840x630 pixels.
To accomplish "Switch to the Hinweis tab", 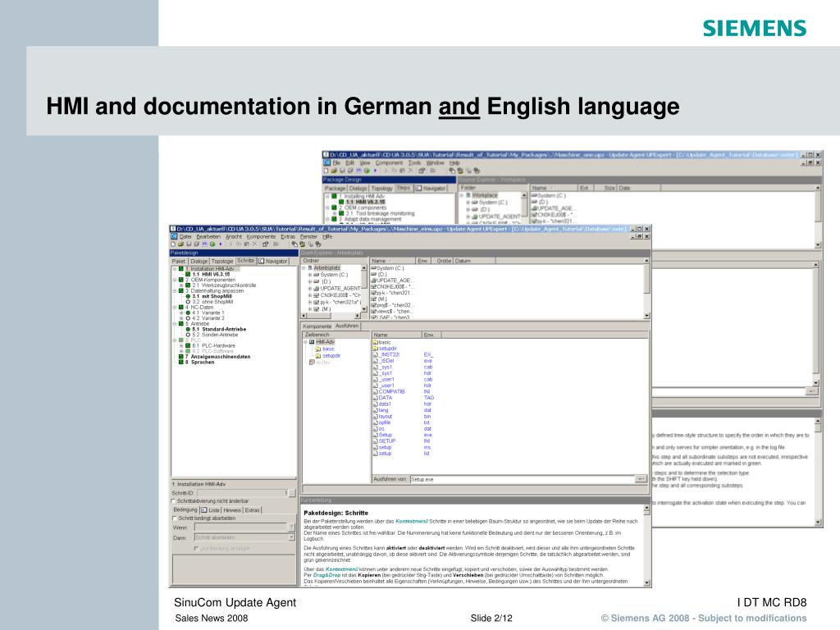I will [232, 510].
